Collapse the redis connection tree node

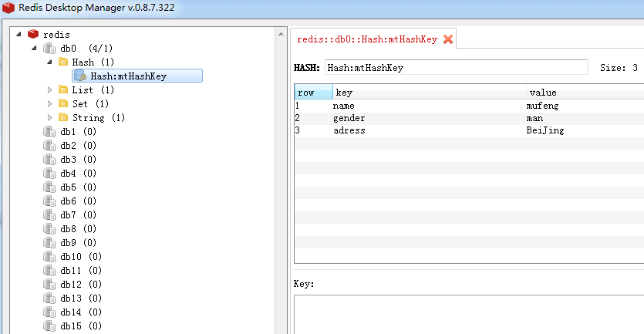coord(19,34)
